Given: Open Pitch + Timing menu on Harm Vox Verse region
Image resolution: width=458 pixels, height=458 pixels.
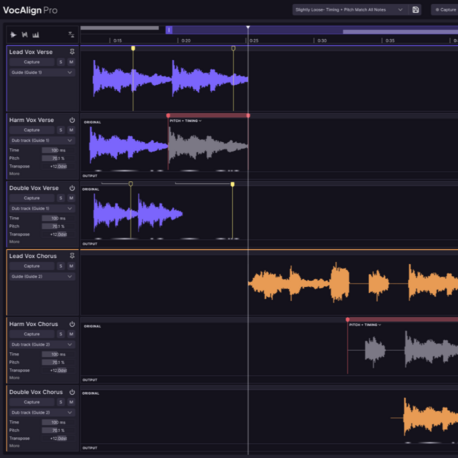Looking at the screenshot, I should point(186,121).
